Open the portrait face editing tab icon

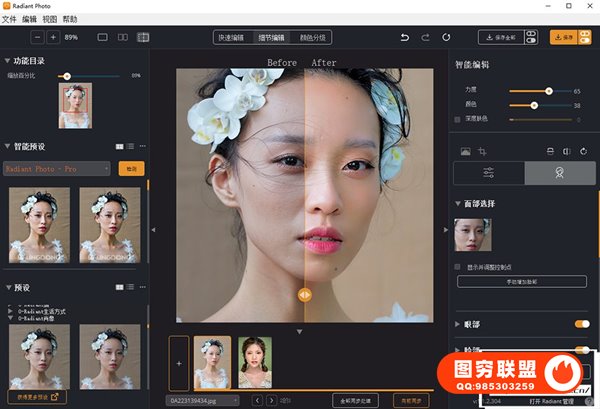559,173
